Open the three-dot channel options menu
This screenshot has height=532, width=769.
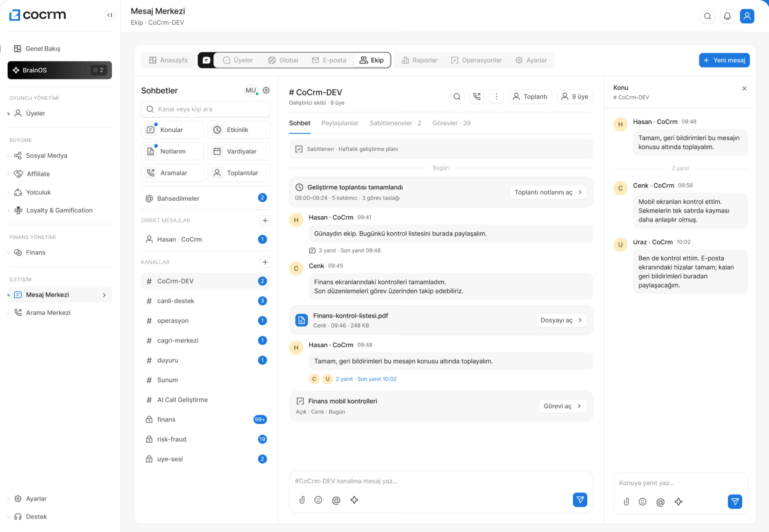pyautogui.click(x=496, y=97)
